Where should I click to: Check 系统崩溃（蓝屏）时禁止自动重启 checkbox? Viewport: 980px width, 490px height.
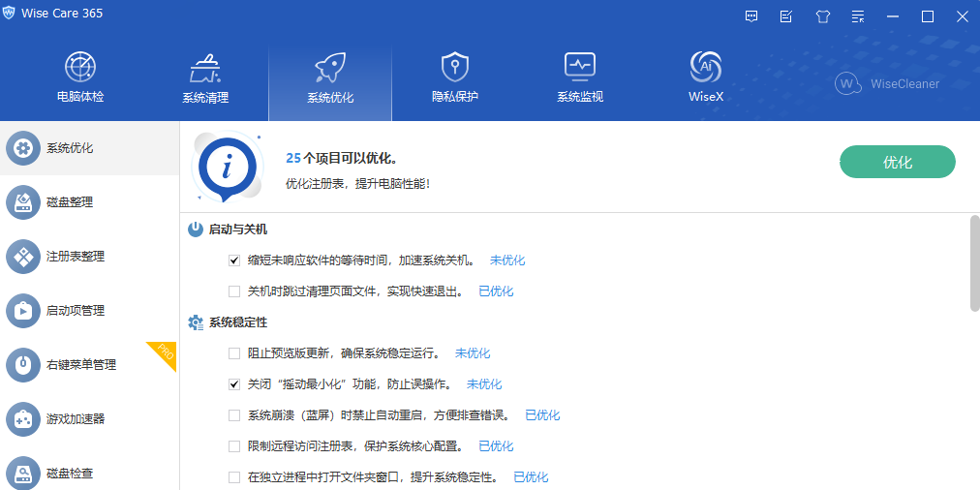pyautogui.click(x=234, y=415)
